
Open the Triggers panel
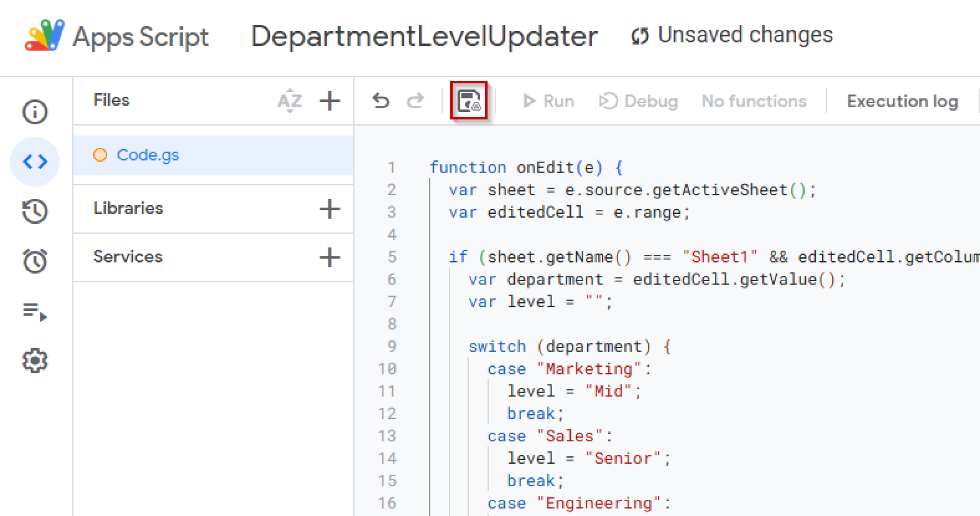point(34,261)
